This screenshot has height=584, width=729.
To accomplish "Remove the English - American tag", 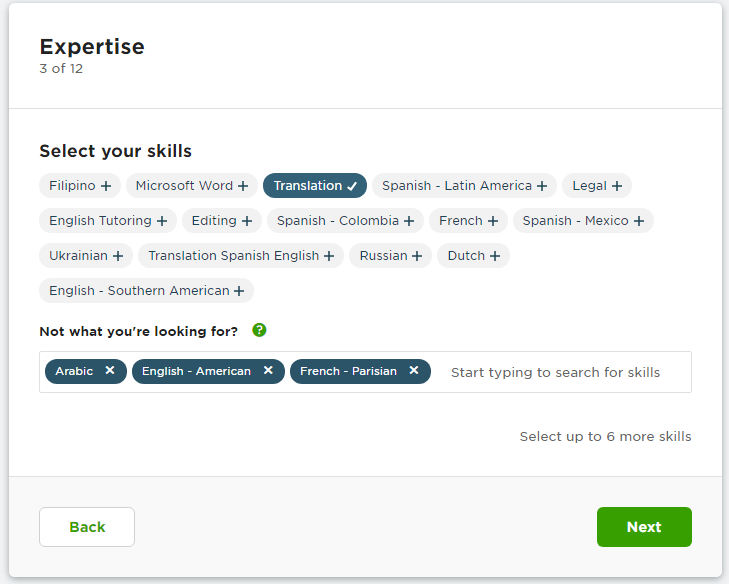I will coord(268,371).
